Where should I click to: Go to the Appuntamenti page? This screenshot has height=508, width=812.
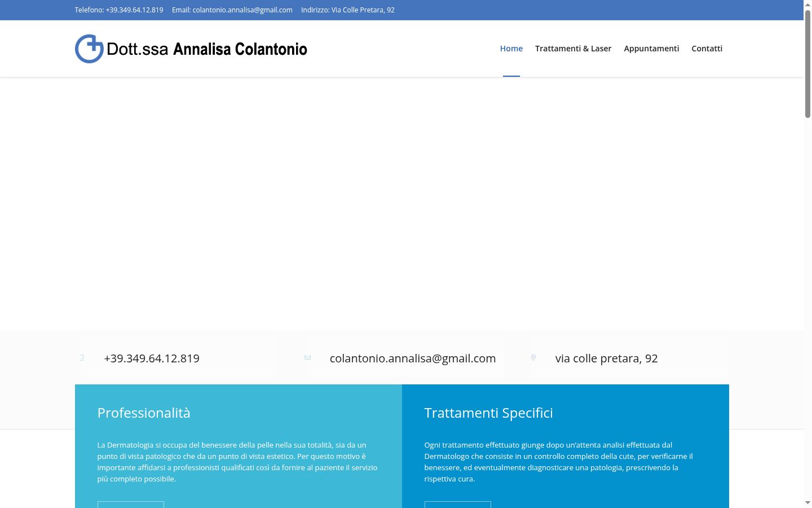(651, 49)
